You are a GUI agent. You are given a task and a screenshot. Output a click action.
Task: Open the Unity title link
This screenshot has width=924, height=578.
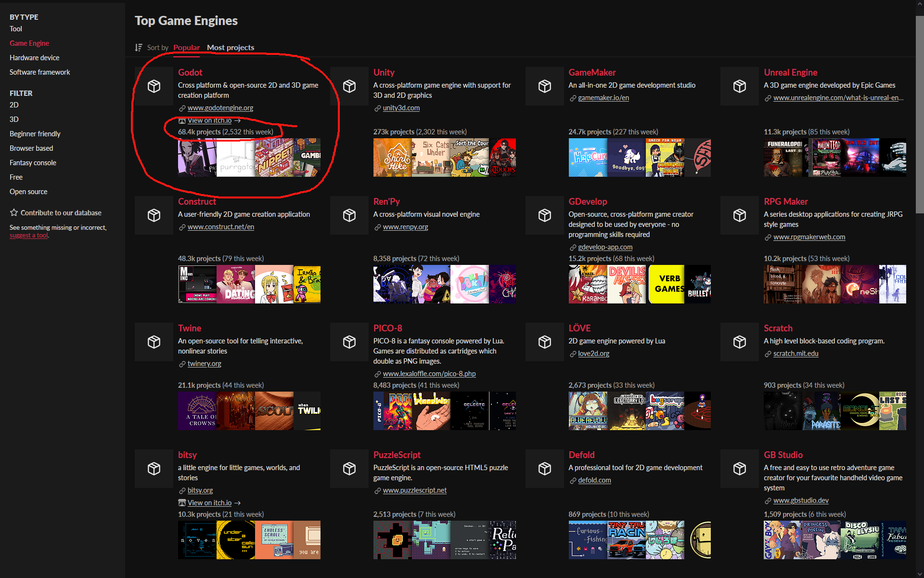(x=384, y=72)
